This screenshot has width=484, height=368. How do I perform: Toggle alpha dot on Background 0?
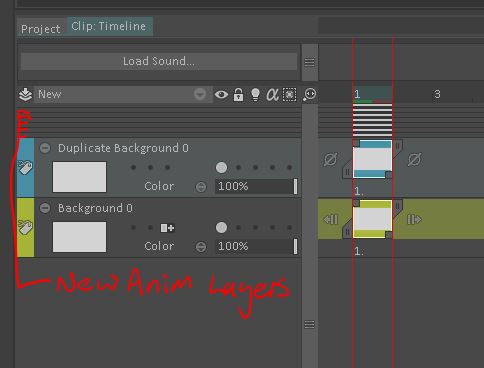tap(272, 228)
